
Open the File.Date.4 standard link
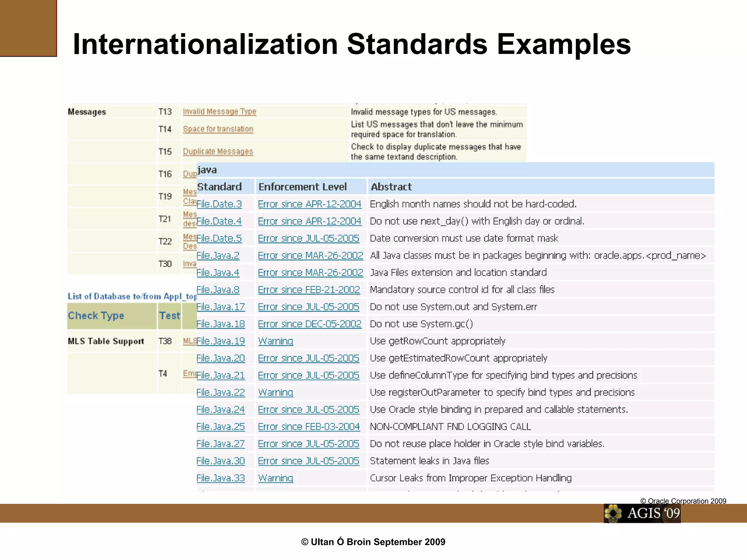(219, 221)
